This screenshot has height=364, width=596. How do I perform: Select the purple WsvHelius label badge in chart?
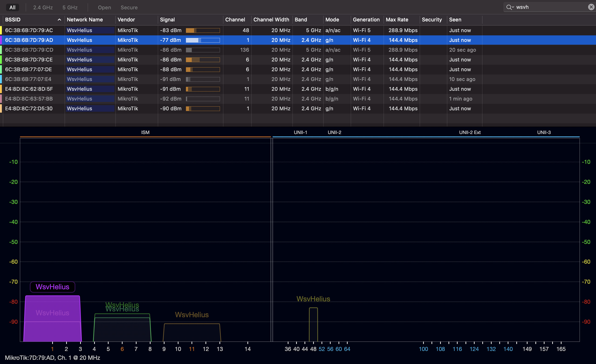click(x=52, y=287)
